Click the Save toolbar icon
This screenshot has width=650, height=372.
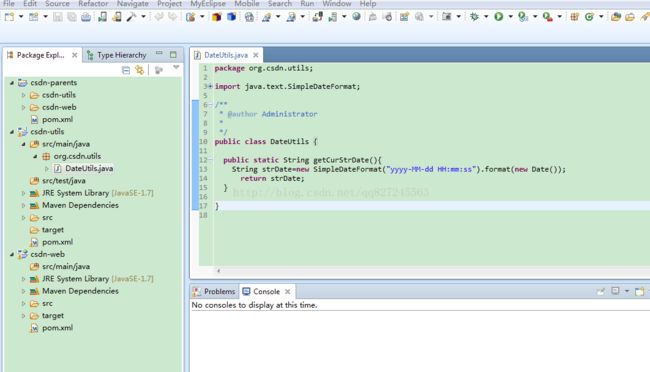point(58,17)
